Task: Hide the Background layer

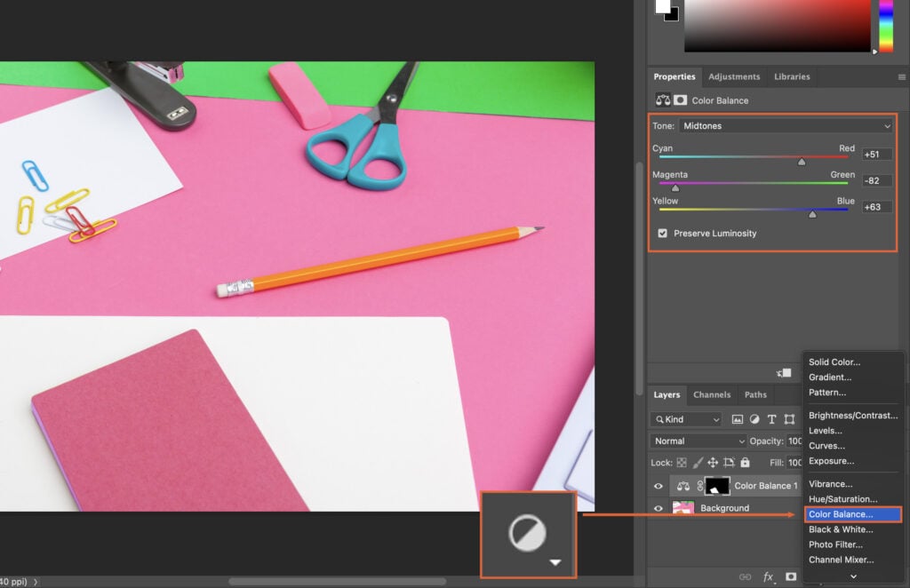Action: 657,507
